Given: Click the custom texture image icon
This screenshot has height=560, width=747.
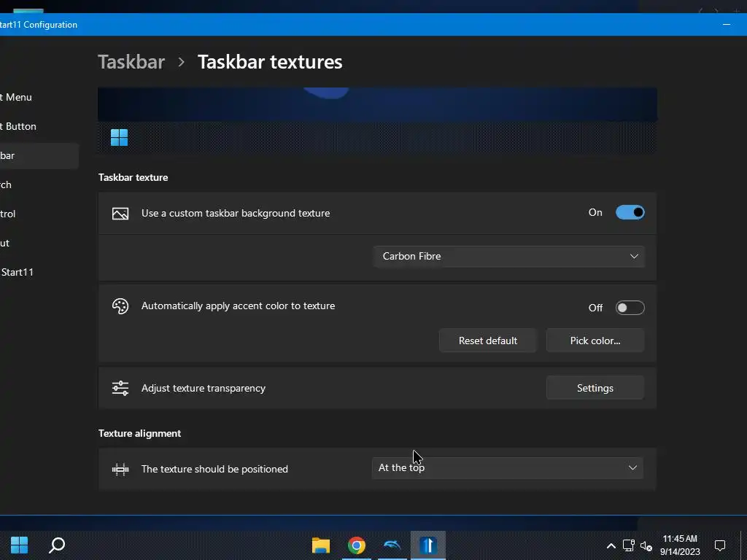Looking at the screenshot, I should 120,214.
